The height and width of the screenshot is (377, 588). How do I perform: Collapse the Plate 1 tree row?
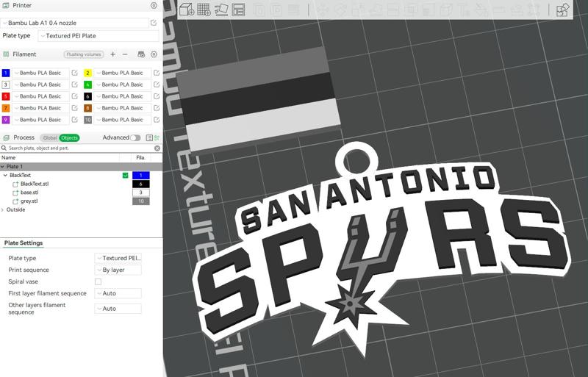click(x=3, y=167)
